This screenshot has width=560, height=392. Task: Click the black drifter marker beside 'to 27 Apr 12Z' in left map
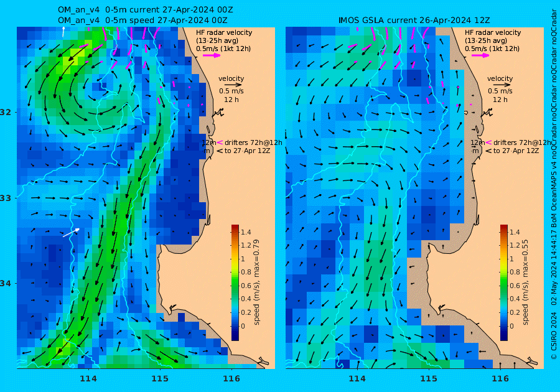pos(220,151)
